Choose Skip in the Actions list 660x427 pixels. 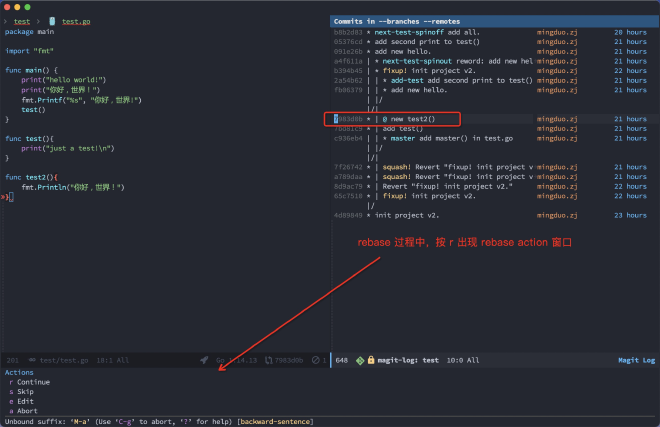click(27, 392)
